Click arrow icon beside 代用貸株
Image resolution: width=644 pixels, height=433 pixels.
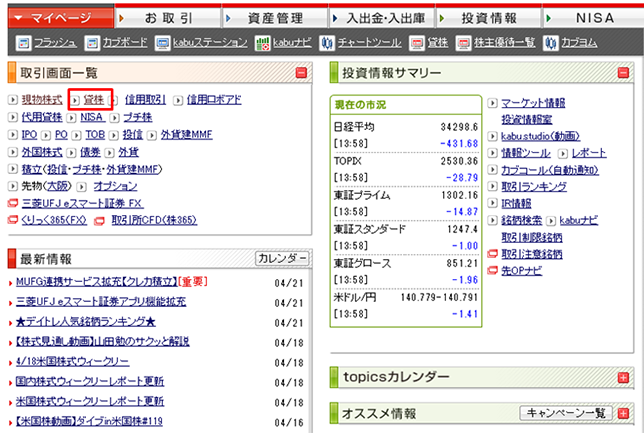pos(13,117)
